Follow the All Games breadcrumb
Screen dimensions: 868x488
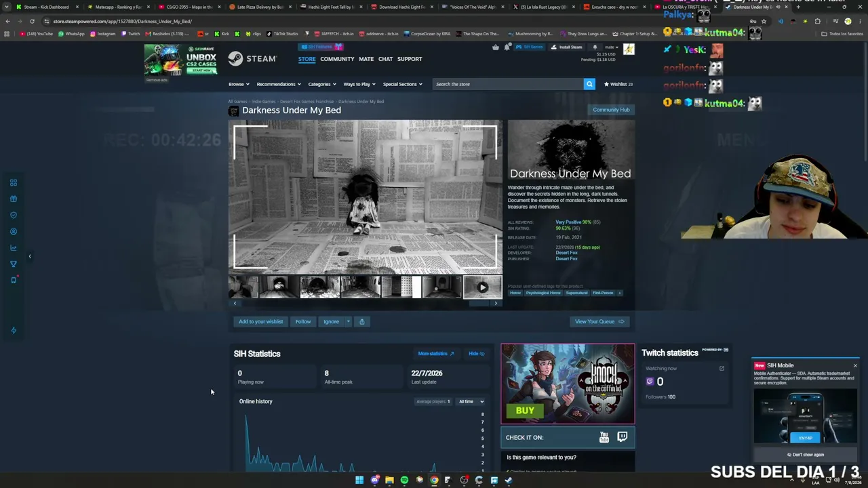[x=237, y=102]
